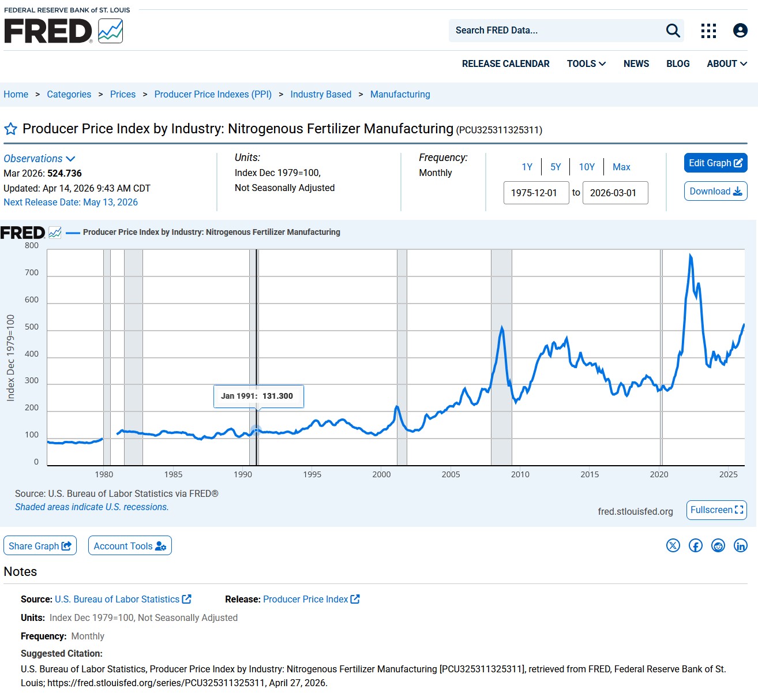
Task: Edit the end date 2026-03-01 field
Action: coord(616,193)
